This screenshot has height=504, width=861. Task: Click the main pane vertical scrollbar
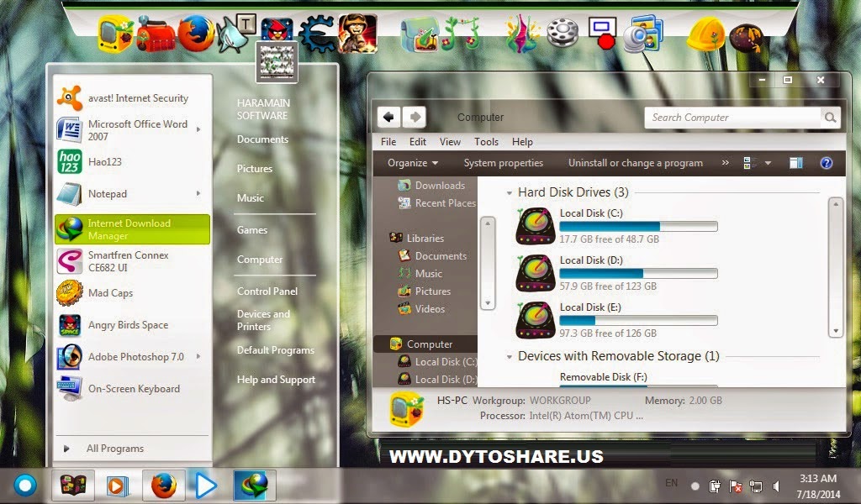tap(835, 267)
